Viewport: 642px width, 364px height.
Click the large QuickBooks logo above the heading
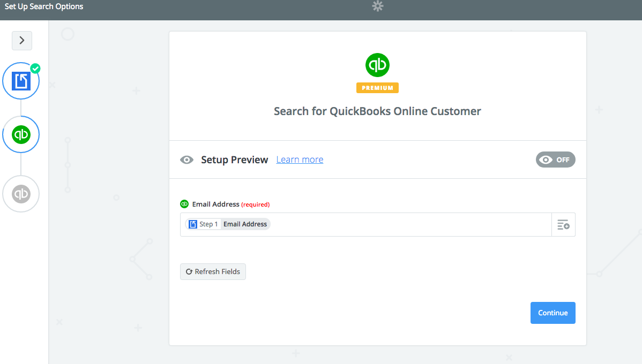(x=377, y=65)
